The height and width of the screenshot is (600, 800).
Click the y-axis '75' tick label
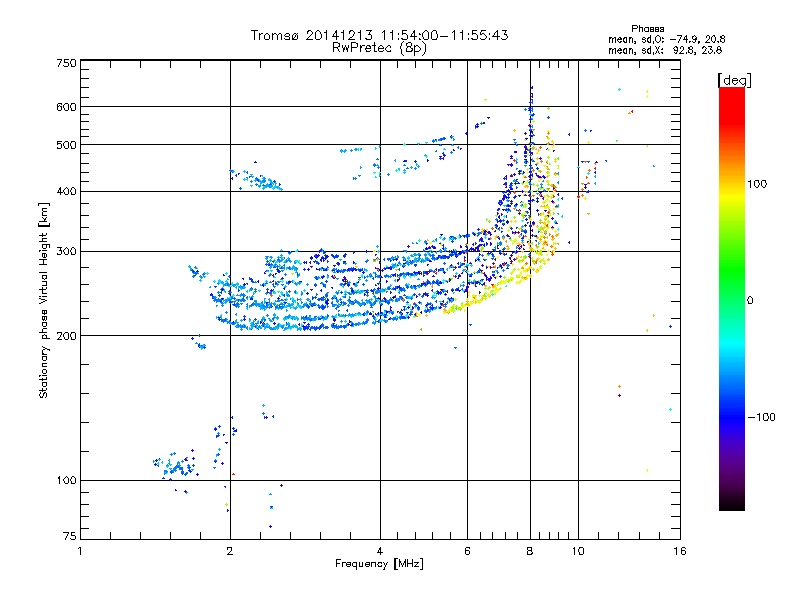click(70, 536)
